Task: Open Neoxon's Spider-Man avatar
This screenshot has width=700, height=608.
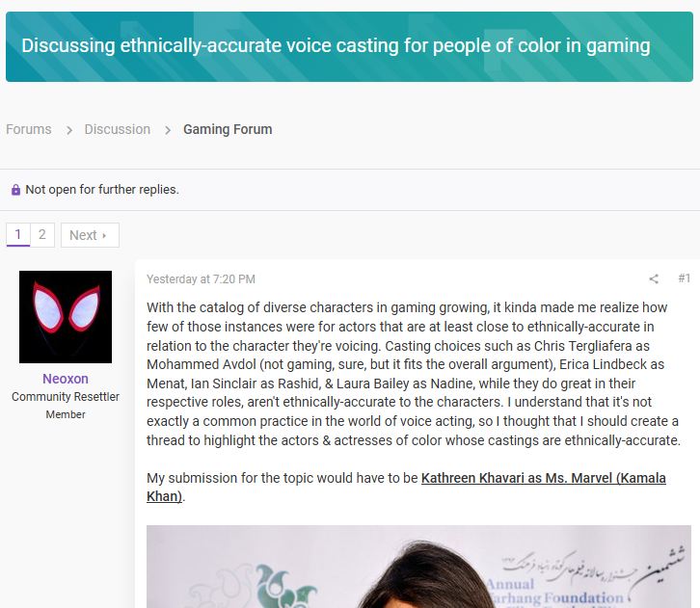Action: [x=66, y=317]
